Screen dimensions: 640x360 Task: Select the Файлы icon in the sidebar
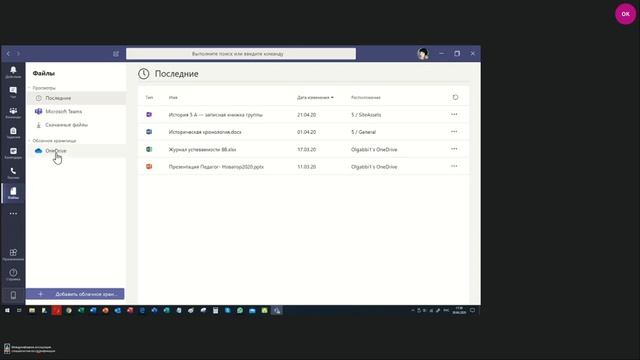(x=13, y=193)
